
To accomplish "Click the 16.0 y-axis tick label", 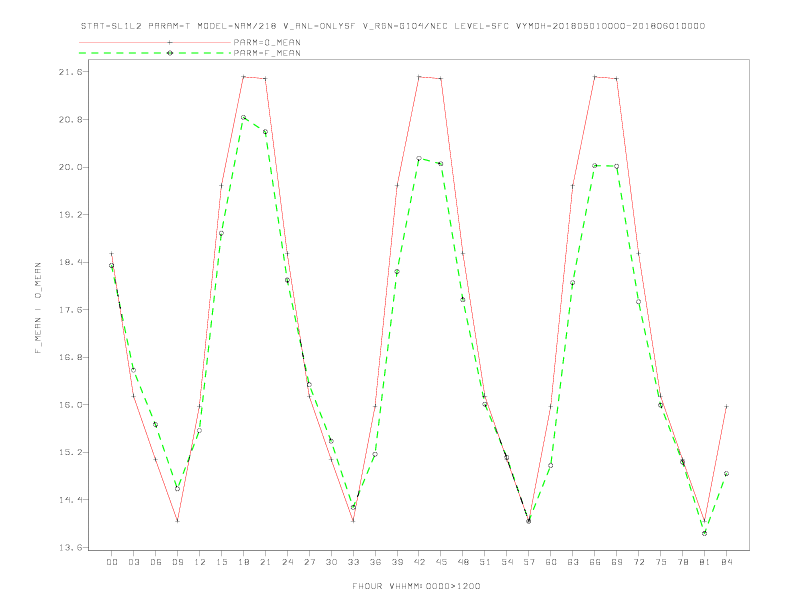I will (70, 404).
